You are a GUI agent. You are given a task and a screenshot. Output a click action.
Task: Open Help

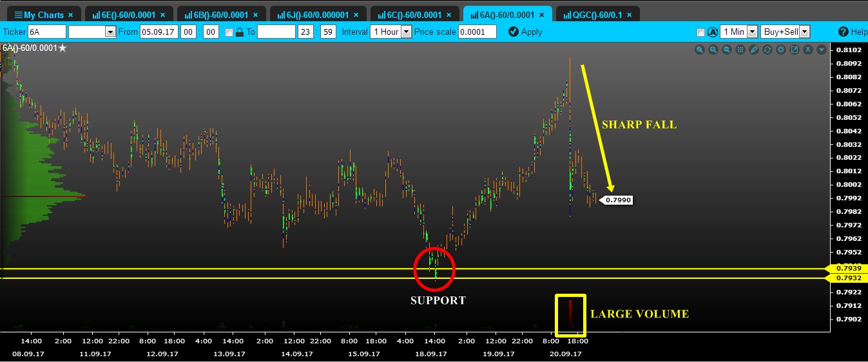click(x=853, y=32)
